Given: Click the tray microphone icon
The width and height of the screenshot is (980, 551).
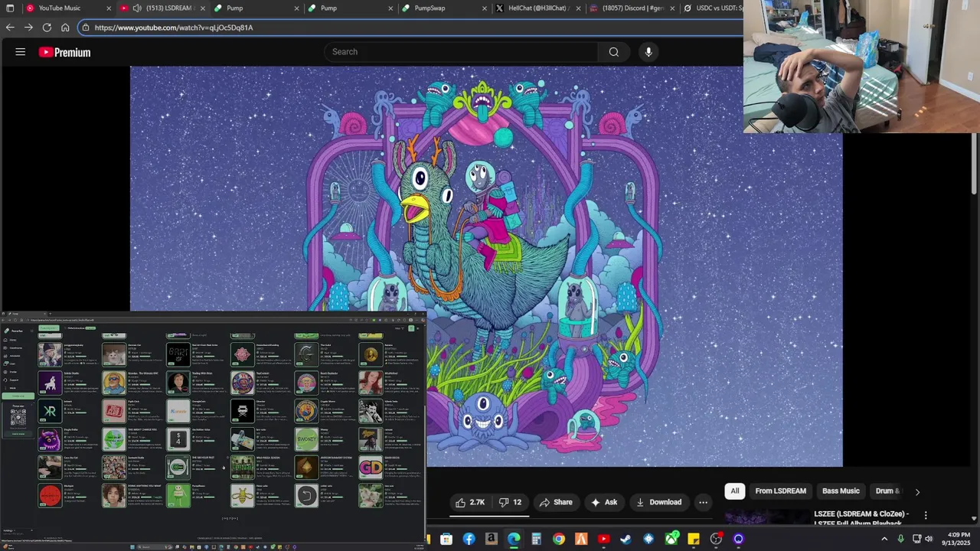Looking at the screenshot, I should point(900,539).
